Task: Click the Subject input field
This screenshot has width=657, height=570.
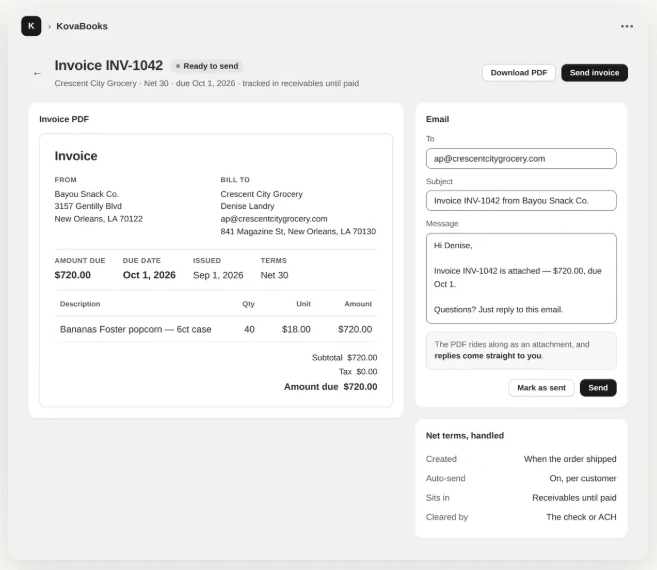Action: point(521,201)
